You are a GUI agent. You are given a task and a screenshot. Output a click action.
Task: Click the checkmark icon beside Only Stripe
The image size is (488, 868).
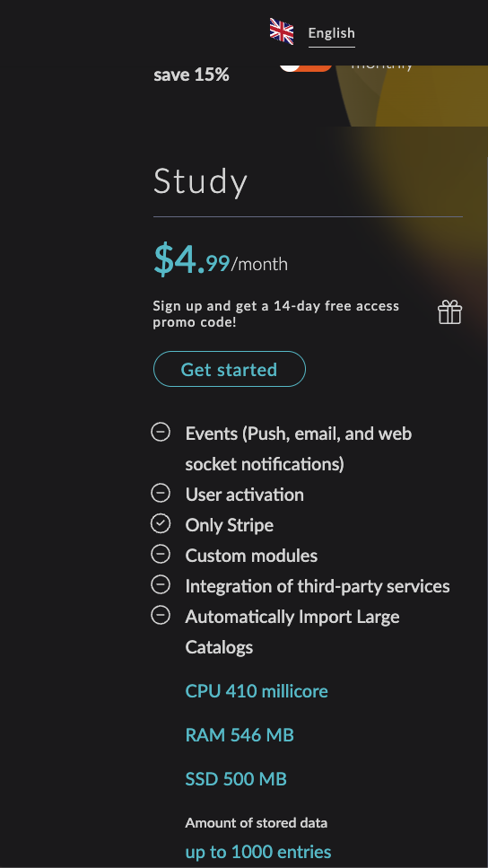click(161, 523)
